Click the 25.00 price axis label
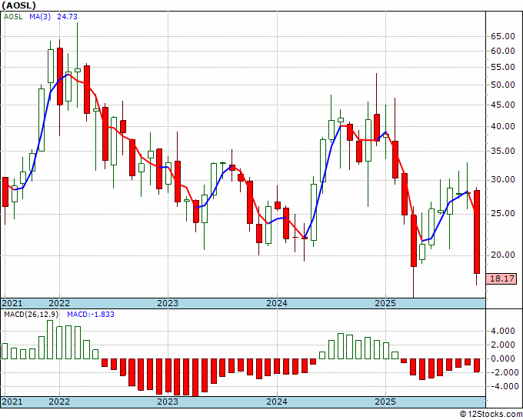 503,213
